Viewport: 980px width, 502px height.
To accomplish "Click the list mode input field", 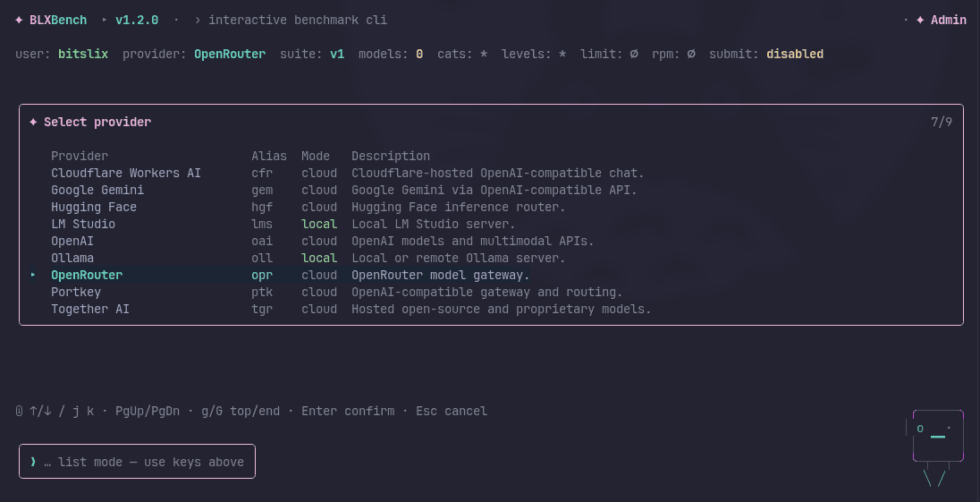I will tap(137, 462).
